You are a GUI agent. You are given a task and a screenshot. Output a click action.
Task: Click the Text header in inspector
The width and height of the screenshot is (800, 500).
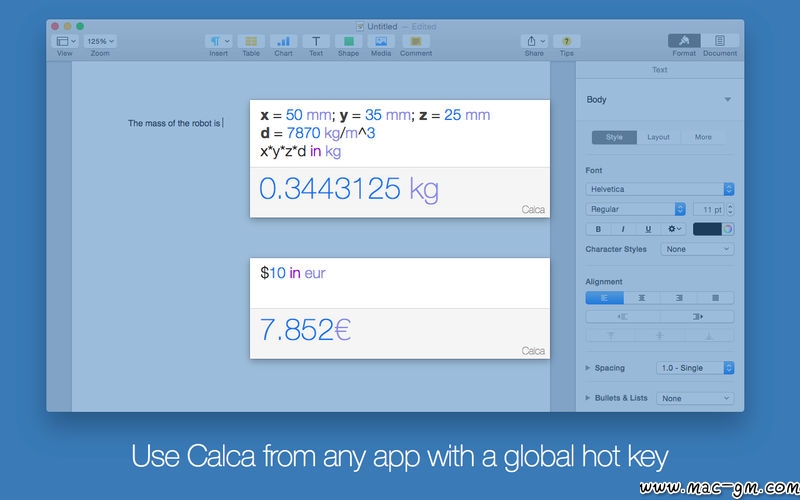click(x=660, y=70)
